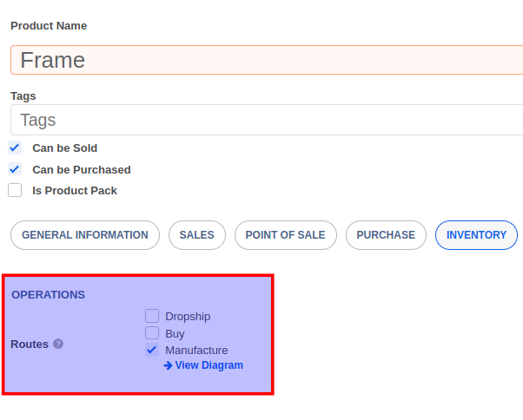Select the Purchase tab
This screenshot has height=420, width=523.
point(386,235)
